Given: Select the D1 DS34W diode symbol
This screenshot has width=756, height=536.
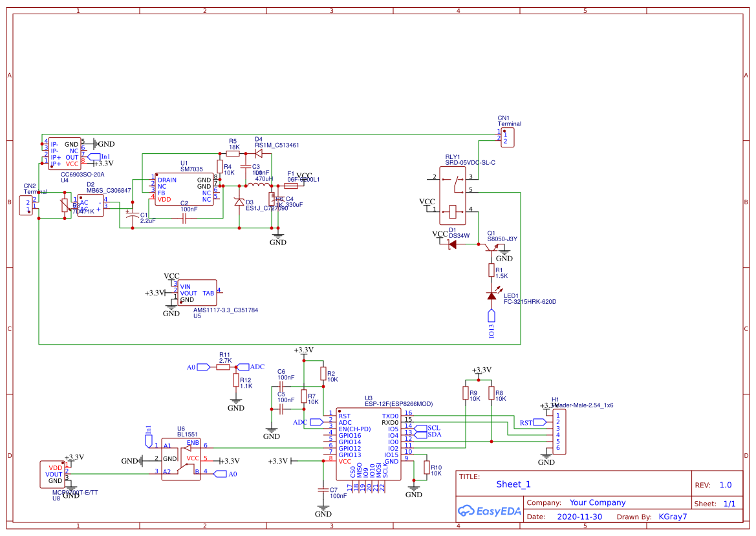Looking at the screenshot, I should tap(452, 244).
